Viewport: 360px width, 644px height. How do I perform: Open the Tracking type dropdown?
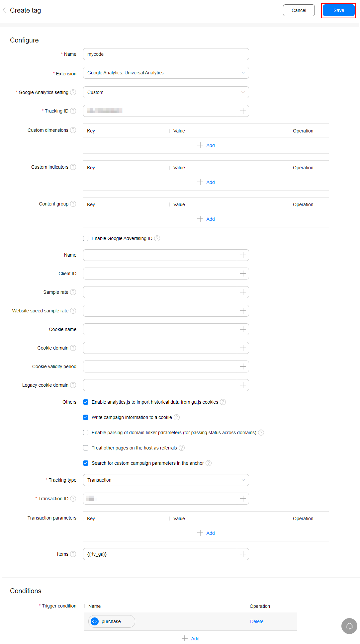coord(166,480)
